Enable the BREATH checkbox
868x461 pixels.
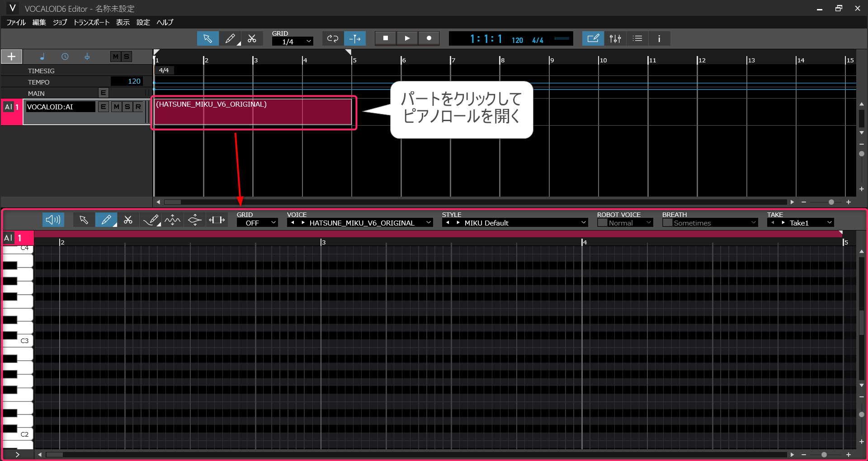coord(667,223)
